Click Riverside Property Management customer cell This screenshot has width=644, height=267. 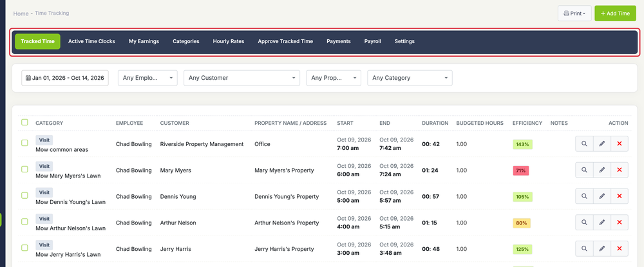click(x=202, y=144)
